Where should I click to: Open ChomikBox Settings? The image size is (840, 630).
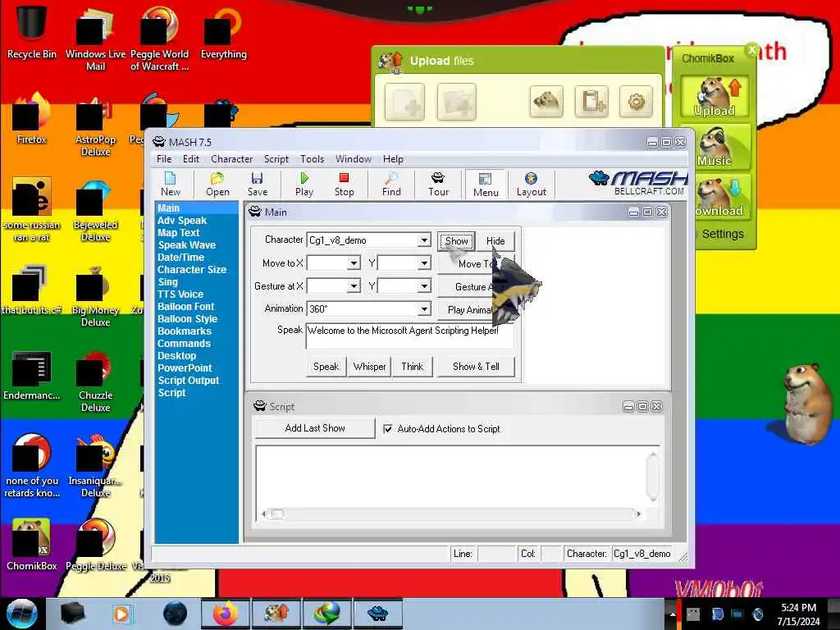[x=723, y=234]
